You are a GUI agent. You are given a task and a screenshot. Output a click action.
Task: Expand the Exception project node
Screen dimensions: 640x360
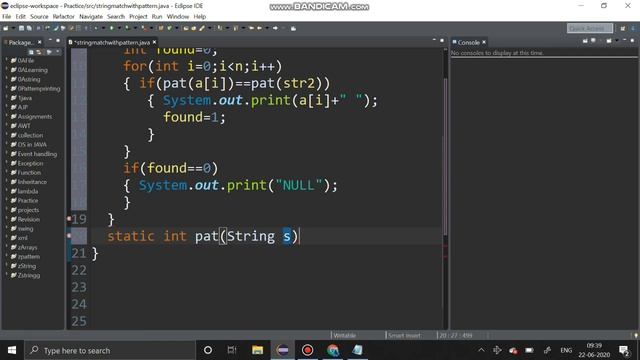(7, 163)
